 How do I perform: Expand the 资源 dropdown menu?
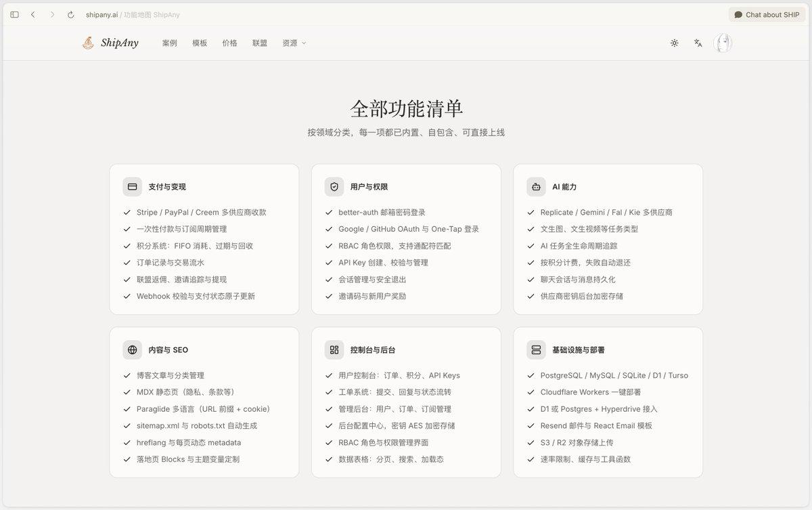tap(294, 43)
